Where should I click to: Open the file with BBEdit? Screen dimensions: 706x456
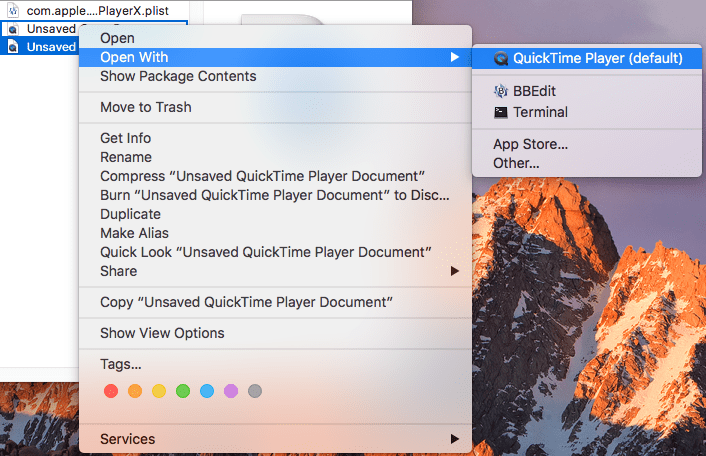coord(587,91)
